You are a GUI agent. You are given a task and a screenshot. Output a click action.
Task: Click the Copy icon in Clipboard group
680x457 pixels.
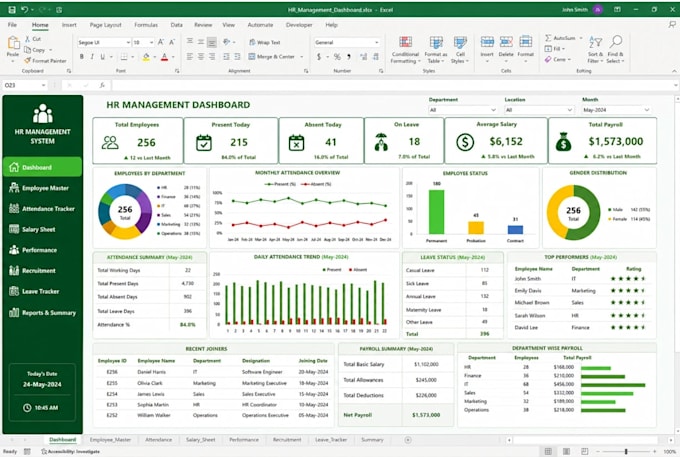(x=28, y=50)
